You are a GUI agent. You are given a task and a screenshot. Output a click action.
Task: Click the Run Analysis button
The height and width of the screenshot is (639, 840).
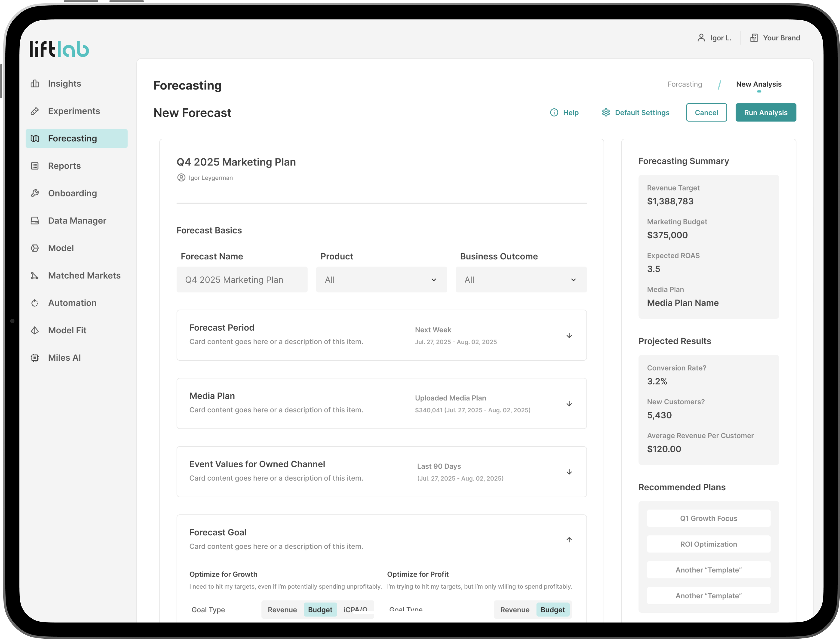[766, 112]
